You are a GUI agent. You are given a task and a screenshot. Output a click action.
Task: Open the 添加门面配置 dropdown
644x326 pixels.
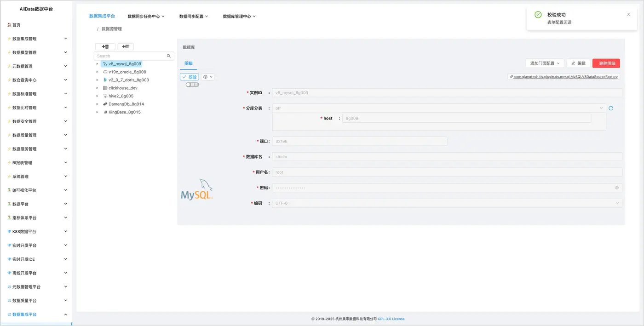click(x=545, y=63)
